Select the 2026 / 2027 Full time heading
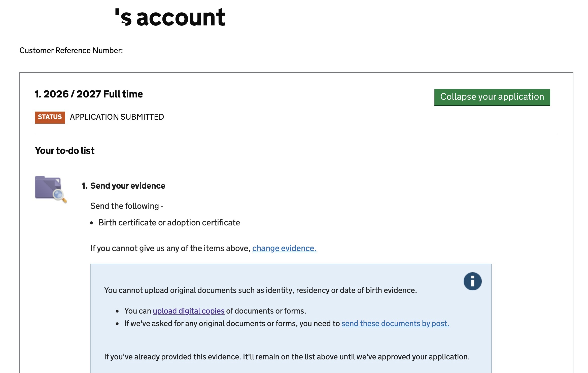The image size is (588, 373). (x=89, y=94)
